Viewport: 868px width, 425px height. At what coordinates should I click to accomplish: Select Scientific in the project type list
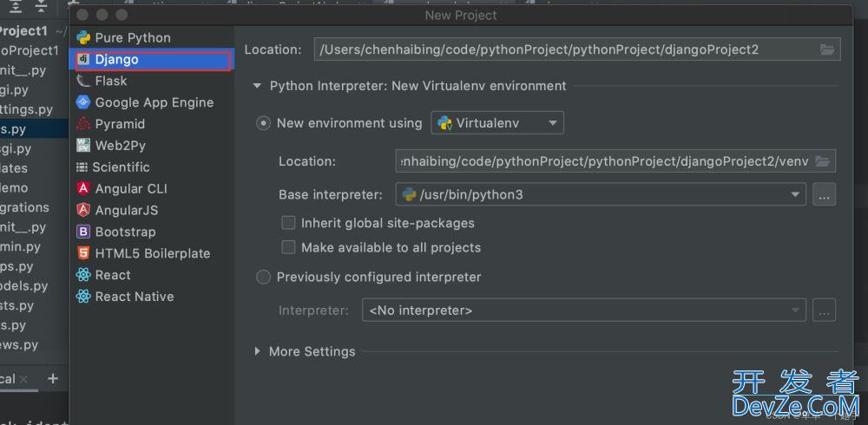point(121,167)
